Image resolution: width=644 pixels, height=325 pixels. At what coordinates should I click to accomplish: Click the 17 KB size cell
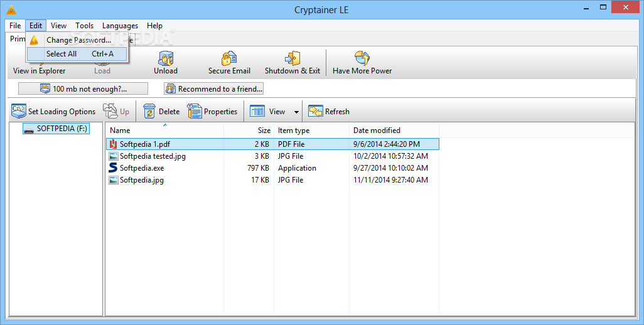tap(260, 179)
